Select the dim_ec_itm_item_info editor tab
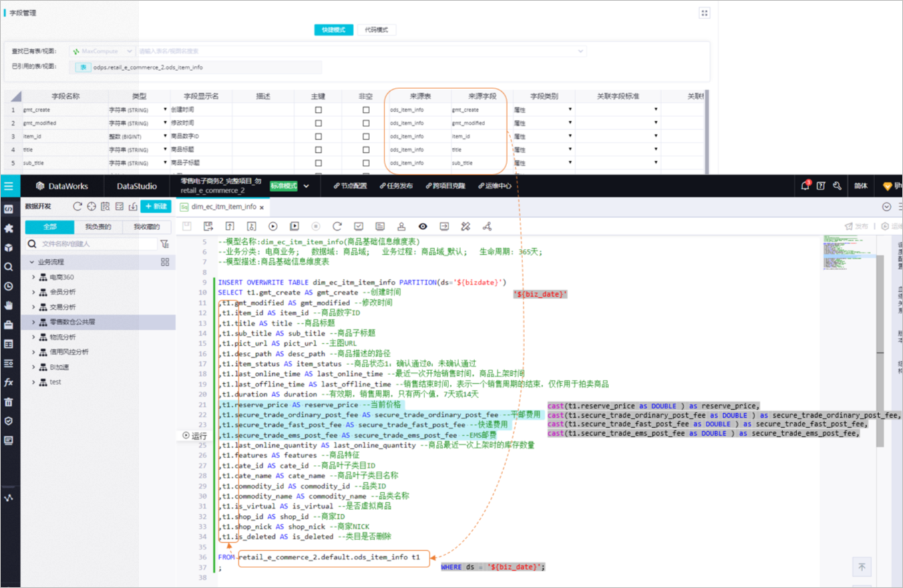The height and width of the screenshot is (588, 903). [224, 207]
